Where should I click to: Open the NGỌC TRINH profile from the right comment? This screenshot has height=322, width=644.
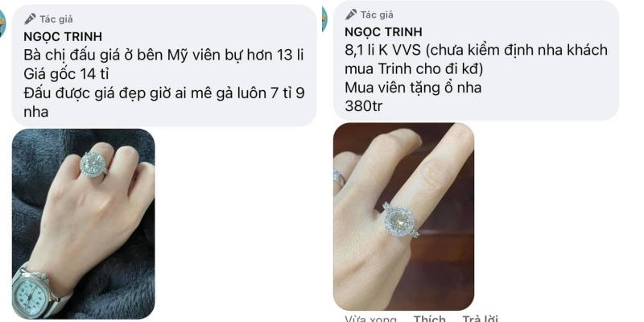(383, 31)
